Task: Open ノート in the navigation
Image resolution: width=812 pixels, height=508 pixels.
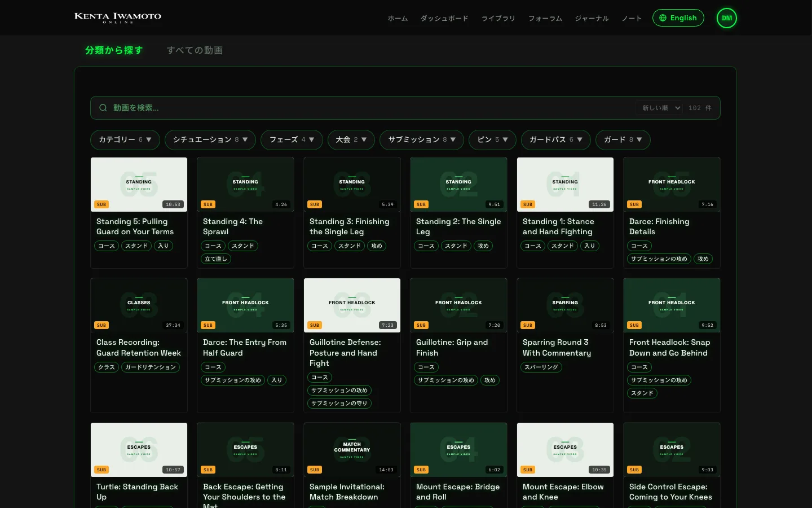Action: (x=632, y=18)
